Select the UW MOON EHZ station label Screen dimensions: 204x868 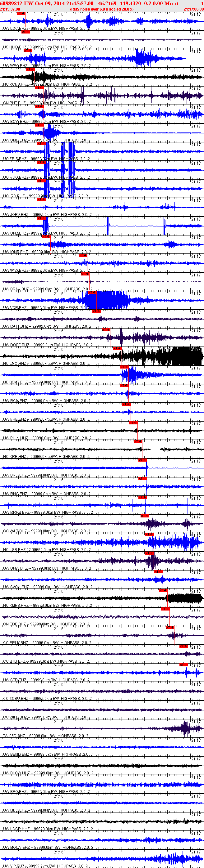tap(48, 847)
